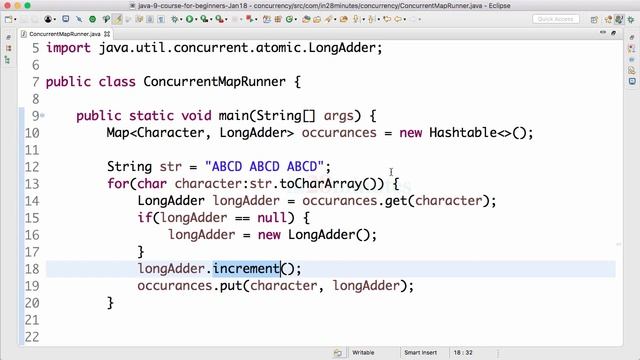Image resolution: width=640 pixels, height=360 pixels.
Task: Select the ConcurrentMapRunner.java editor tab
Action: (64, 34)
